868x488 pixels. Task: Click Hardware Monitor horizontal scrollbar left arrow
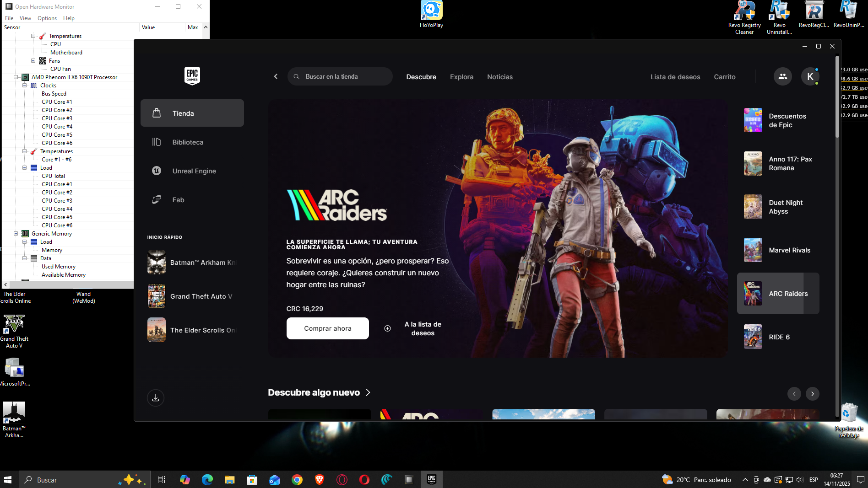(5, 284)
